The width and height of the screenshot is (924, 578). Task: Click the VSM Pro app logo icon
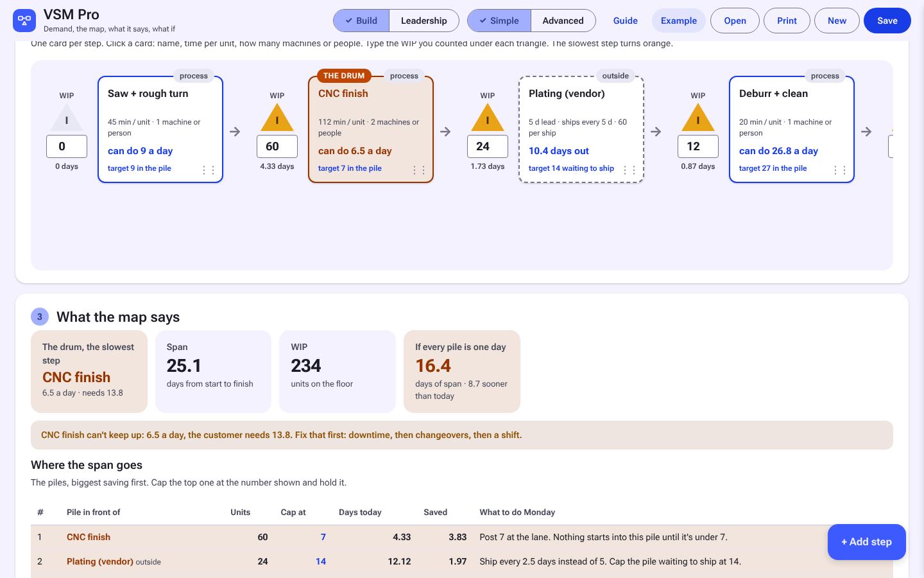click(x=24, y=21)
